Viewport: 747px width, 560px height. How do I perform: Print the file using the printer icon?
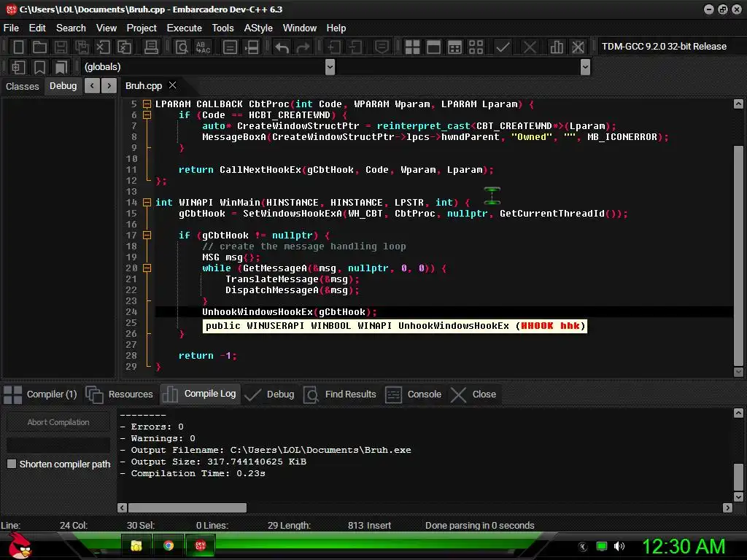coord(151,47)
